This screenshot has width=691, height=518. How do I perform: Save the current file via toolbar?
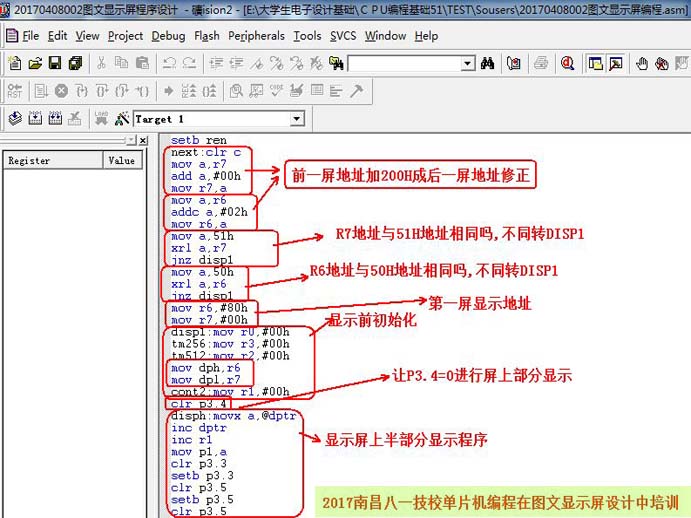pyautogui.click(x=55, y=63)
